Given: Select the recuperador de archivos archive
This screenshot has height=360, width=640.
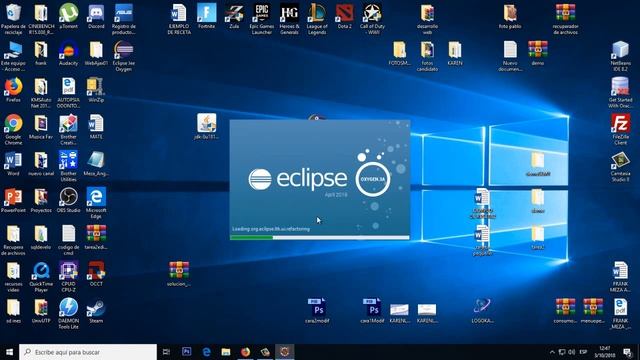Looking at the screenshot, I should click(565, 19).
